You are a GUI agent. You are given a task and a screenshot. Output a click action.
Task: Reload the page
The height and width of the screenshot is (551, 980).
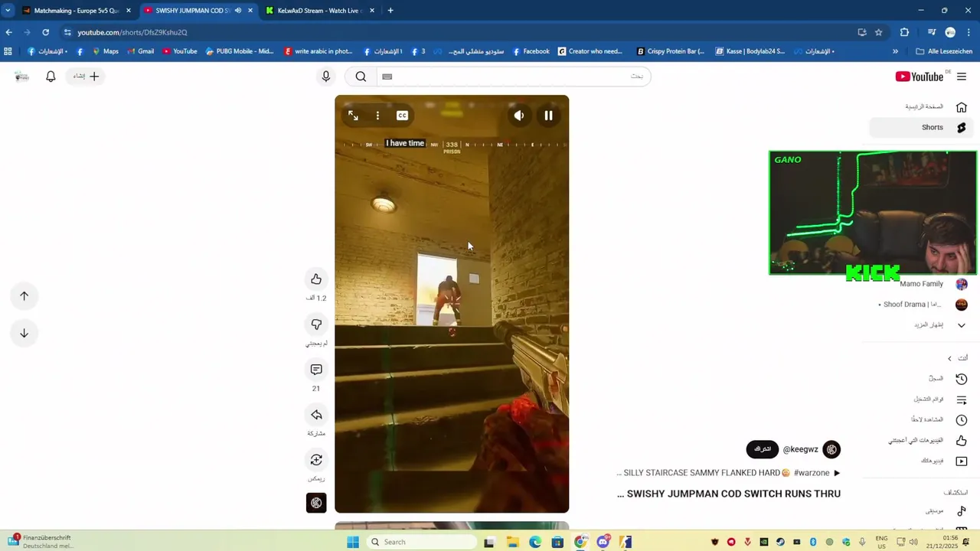click(x=46, y=32)
